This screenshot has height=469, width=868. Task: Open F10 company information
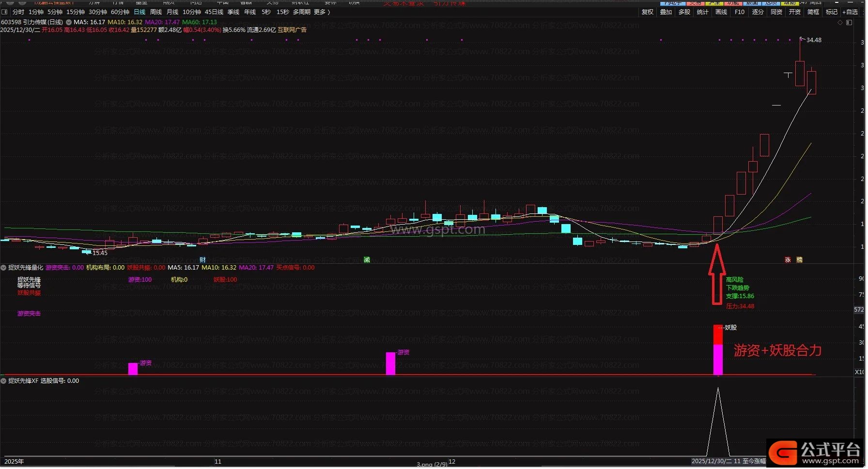739,12
